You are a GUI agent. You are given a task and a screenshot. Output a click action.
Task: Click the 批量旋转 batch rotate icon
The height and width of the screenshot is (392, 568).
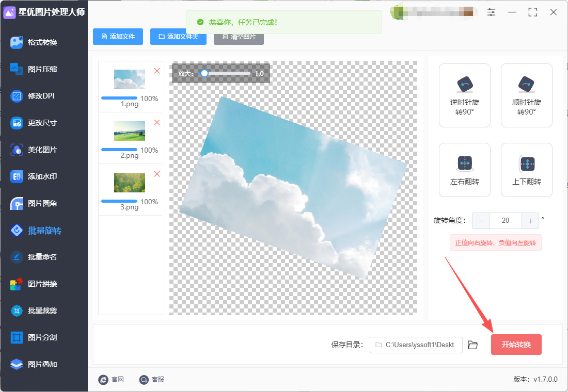(17, 230)
